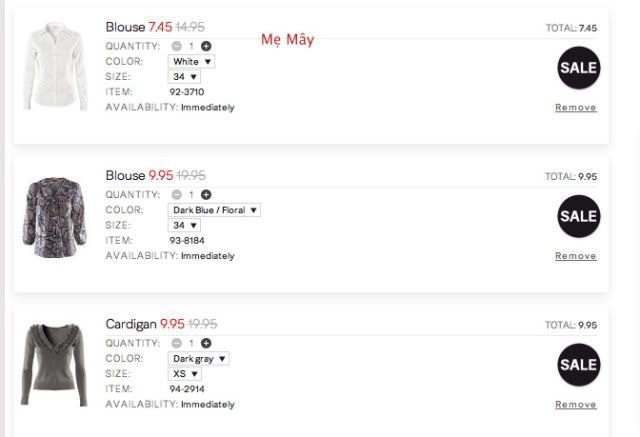The height and width of the screenshot is (437, 640).
Task: Click SALE badge on floral Blouse
Action: tap(578, 215)
